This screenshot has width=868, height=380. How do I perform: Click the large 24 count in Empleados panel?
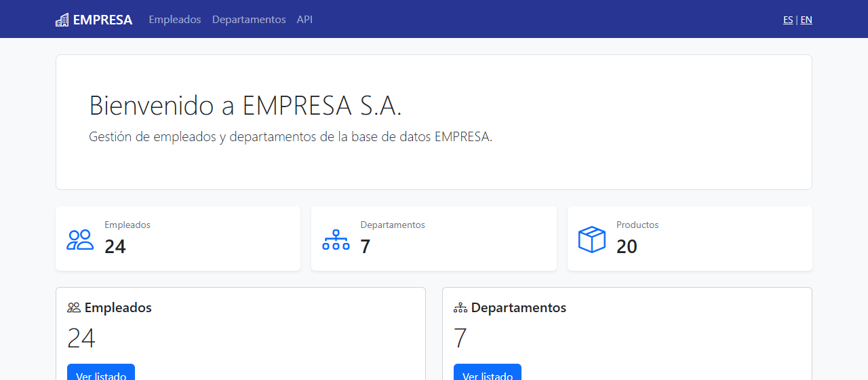[x=81, y=338]
